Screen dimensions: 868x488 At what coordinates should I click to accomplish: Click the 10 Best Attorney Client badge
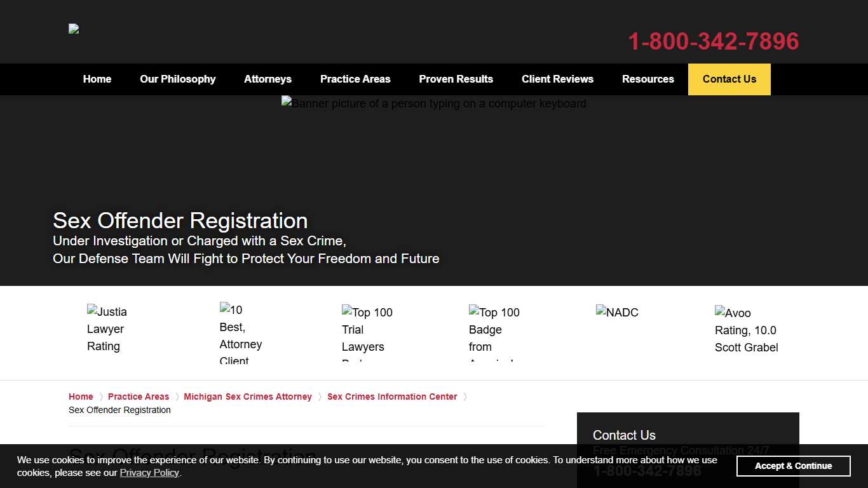pos(241,334)
